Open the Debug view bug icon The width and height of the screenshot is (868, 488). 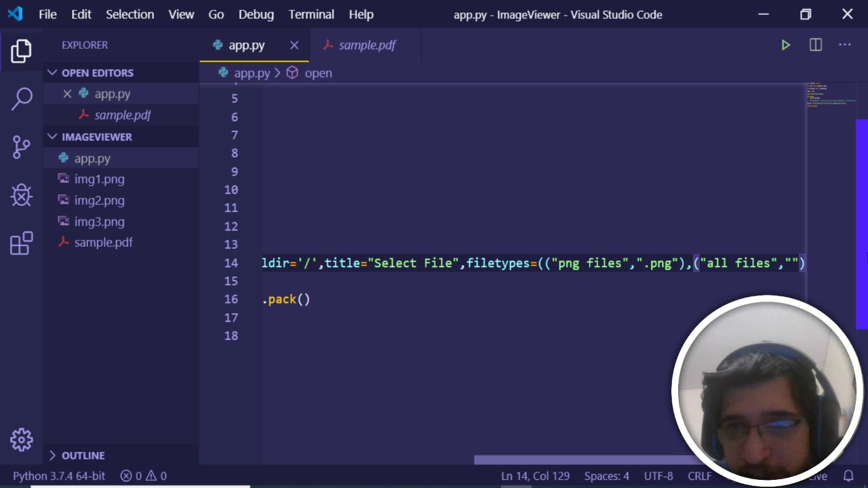coord(22,195)
